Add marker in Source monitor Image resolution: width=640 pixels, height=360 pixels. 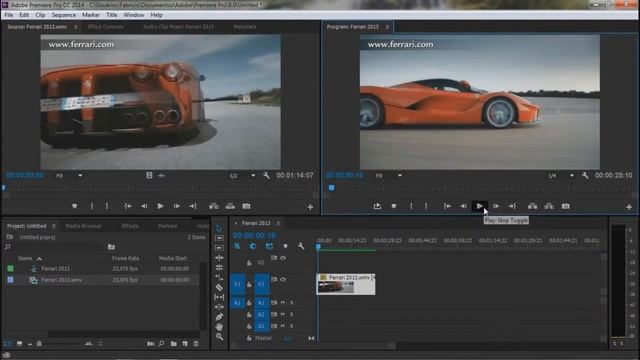click(74, 206)
